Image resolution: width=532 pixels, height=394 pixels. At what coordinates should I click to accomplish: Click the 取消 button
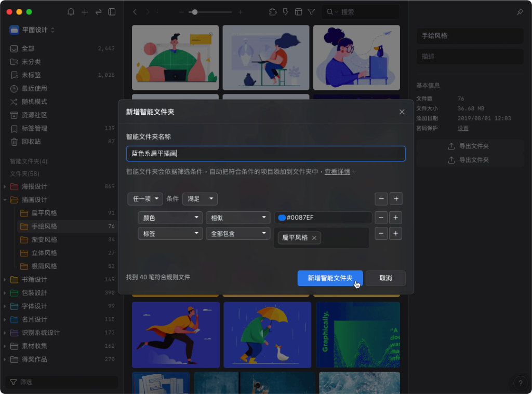pos(385,278)
